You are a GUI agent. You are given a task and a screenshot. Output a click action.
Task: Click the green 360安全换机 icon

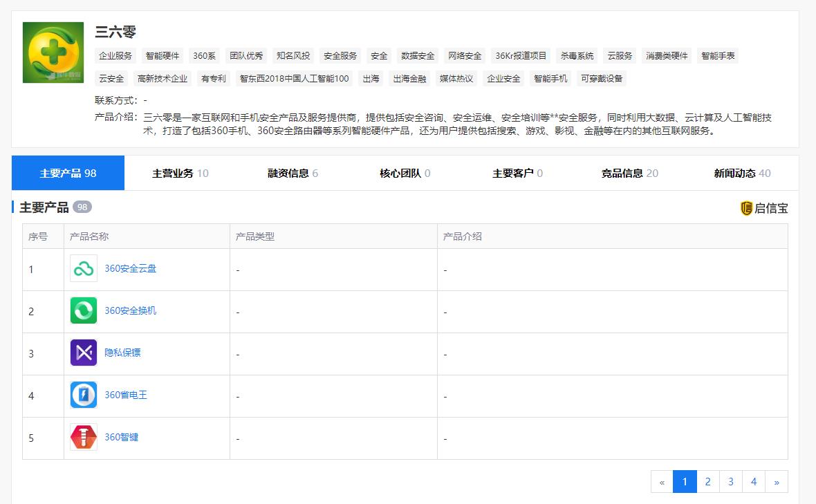click(83, 312)
